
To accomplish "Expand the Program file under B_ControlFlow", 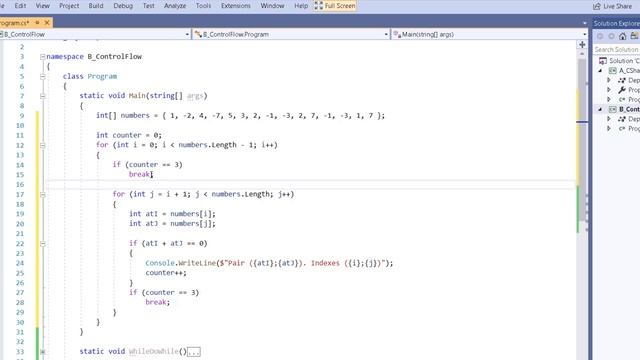I will coord(609,129).
